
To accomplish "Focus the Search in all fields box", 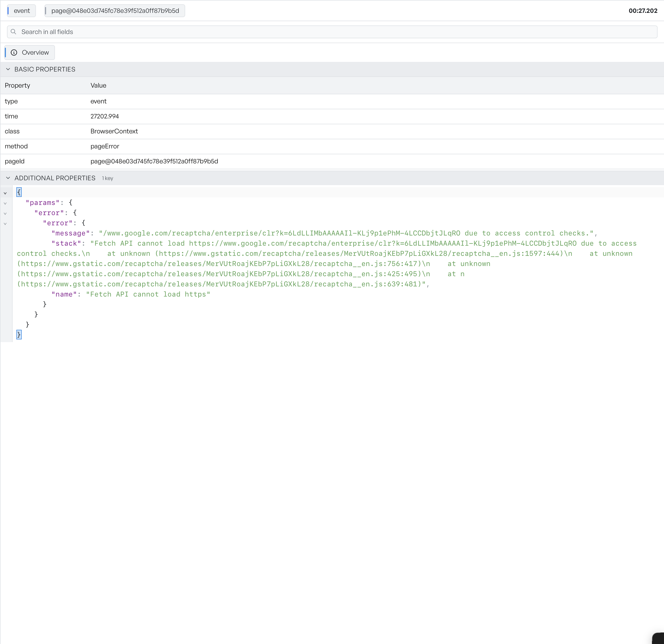I will 332,32.
